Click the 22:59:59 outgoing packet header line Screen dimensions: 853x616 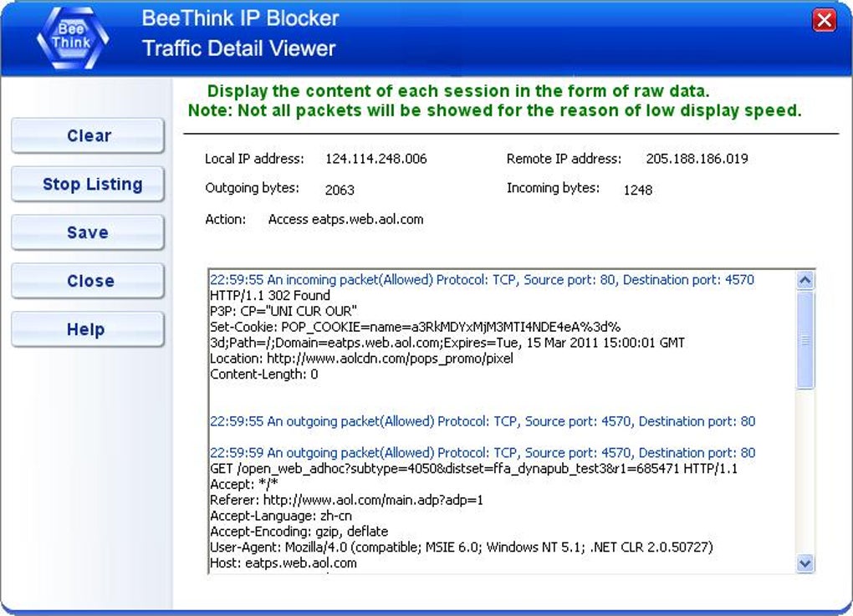(x=483, y=453)
